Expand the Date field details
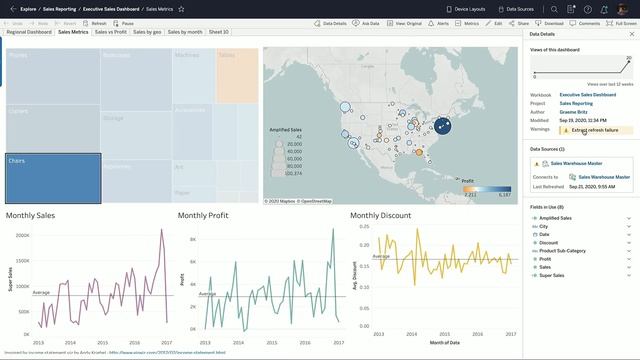Viewport: 640px width, 360px height. click(x=629, y=235)
